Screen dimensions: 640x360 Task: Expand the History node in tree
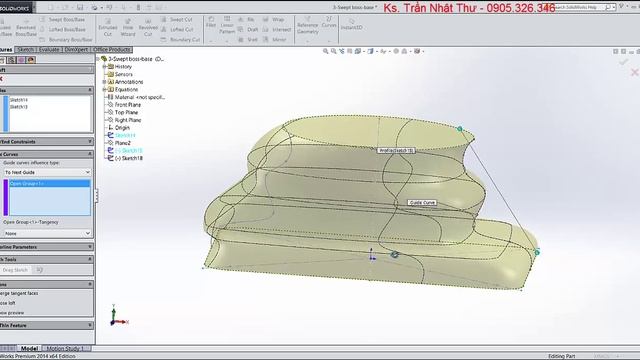104,67
